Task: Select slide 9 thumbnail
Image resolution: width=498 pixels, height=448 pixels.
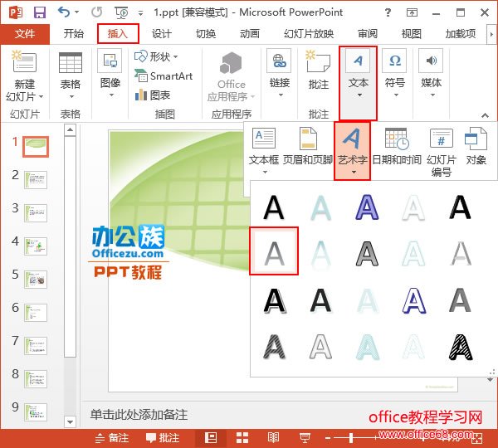Action: [36, 412]
